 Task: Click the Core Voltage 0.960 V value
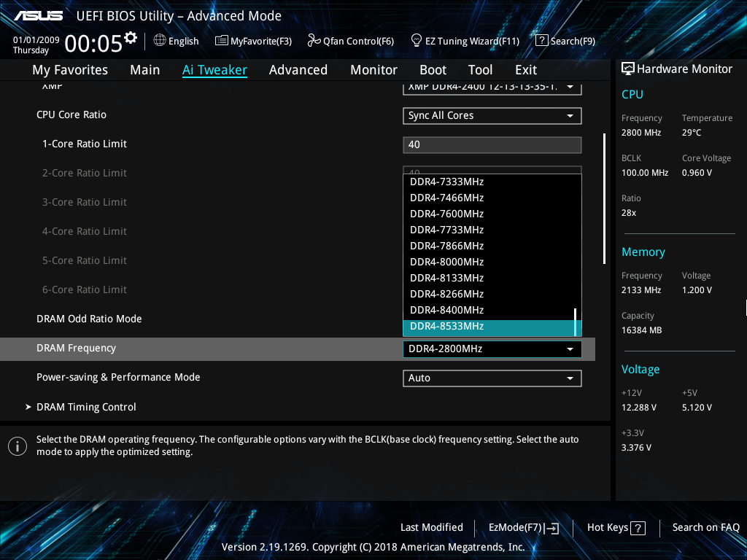(697, 172)
